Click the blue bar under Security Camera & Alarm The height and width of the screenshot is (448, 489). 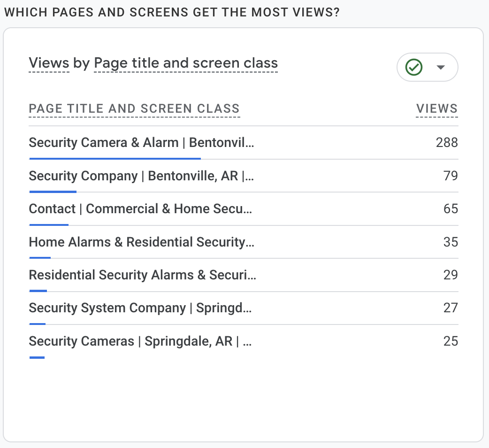[115, 159]
